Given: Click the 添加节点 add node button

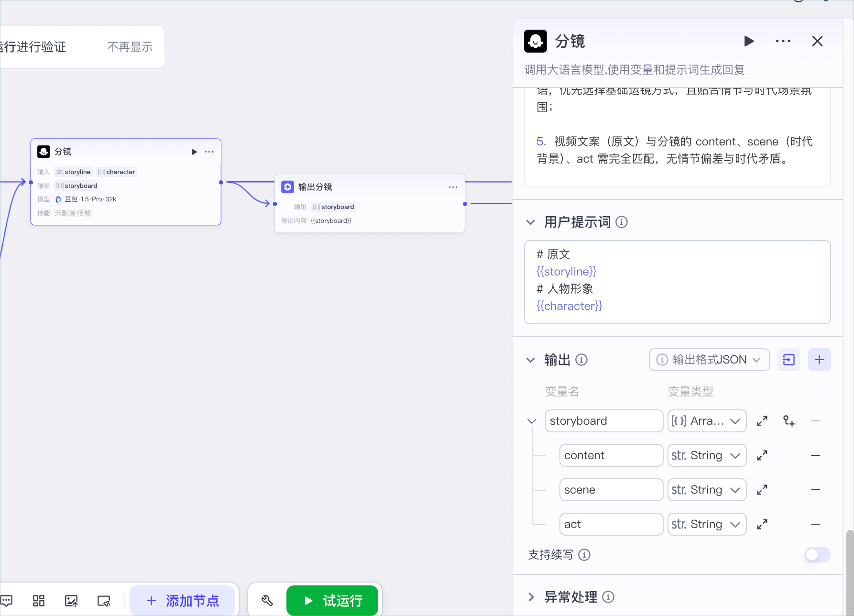Looking at the screenshot, I should (182, 601).
